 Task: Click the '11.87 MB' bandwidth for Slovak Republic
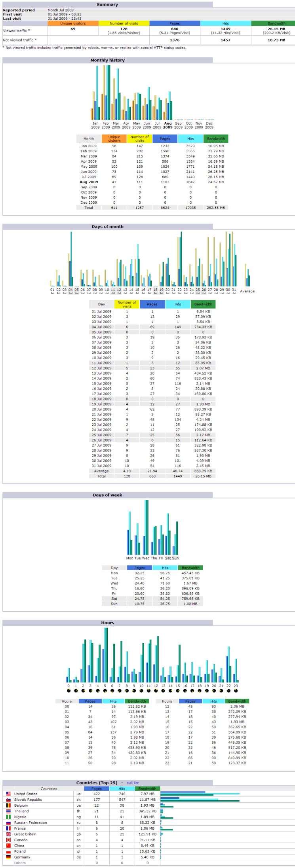(x=147, y=800)
